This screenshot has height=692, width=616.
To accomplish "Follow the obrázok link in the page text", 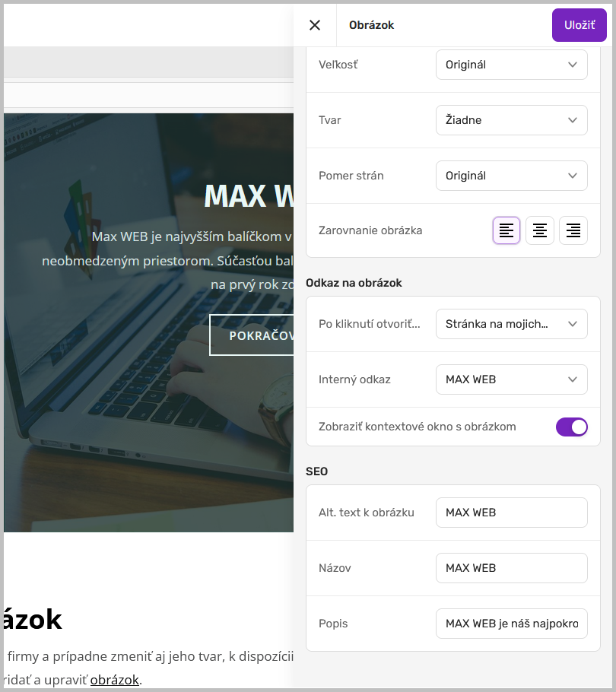I will [x=115, y=680].
